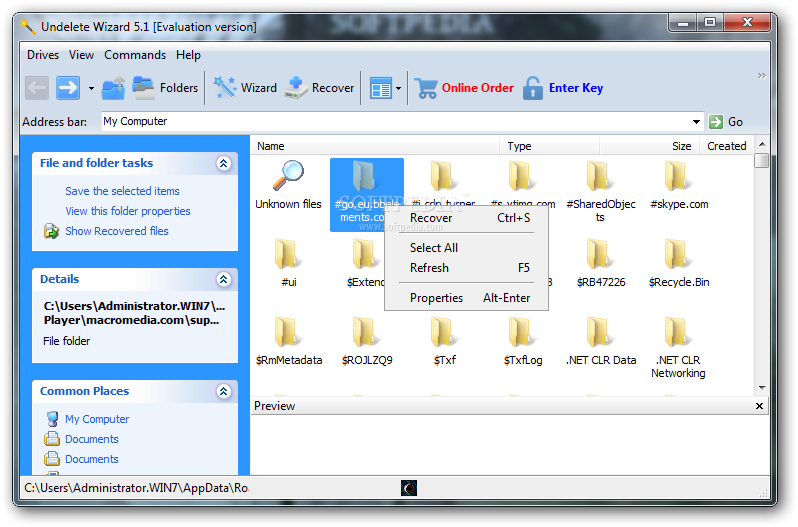Click View this folder properties
The image size is (798, 527).
coord(128,211)
